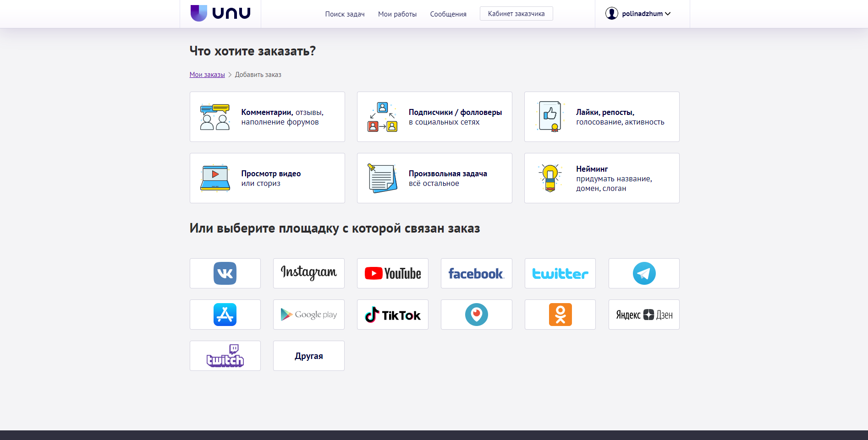The height and width of the screenshot is (440, 868).
Task: Open the VK platform tile
Action: [225, 273]
